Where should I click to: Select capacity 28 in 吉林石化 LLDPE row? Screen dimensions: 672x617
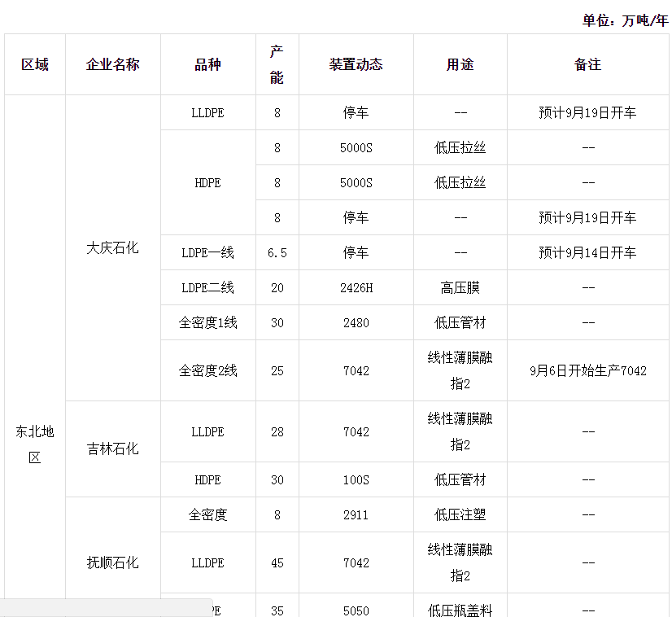(277, 431)
